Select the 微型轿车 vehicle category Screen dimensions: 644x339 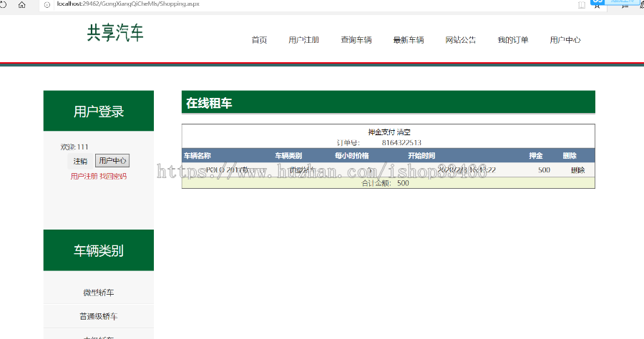99,293
